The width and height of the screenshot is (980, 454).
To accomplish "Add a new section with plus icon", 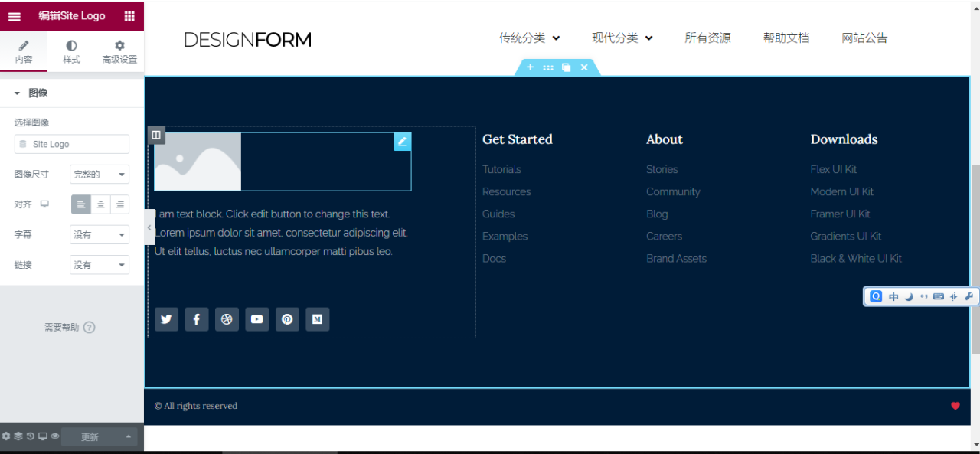I will click(x=530, y=67).
